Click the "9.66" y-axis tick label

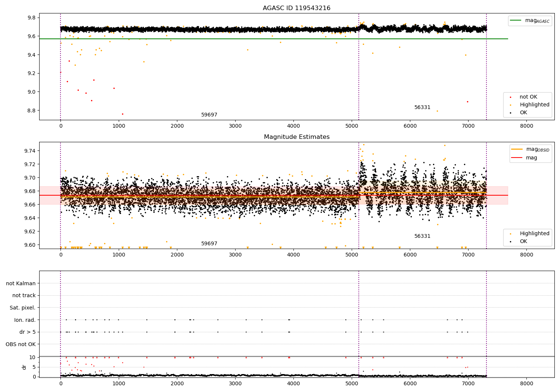click(x=30, y=205)
